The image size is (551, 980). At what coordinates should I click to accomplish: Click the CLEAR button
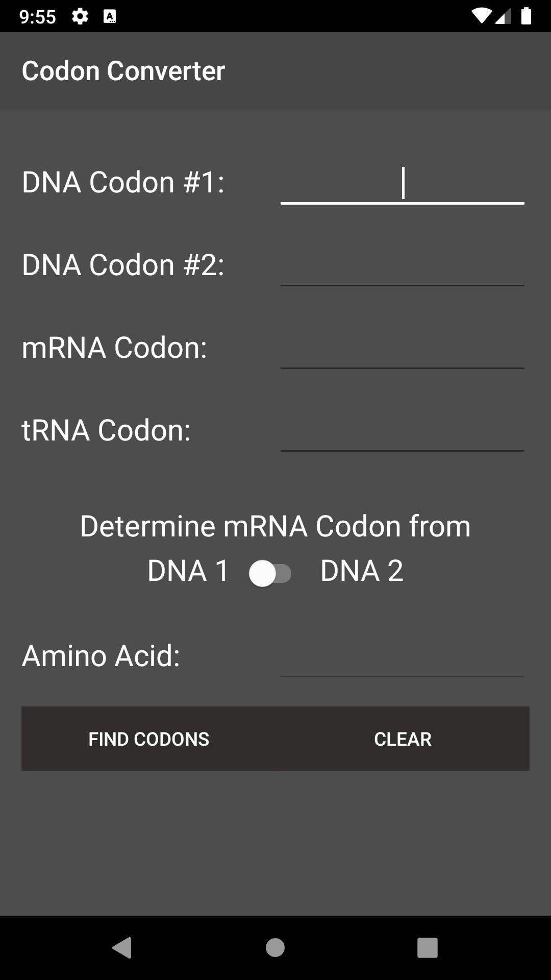[x=403, y=739]
